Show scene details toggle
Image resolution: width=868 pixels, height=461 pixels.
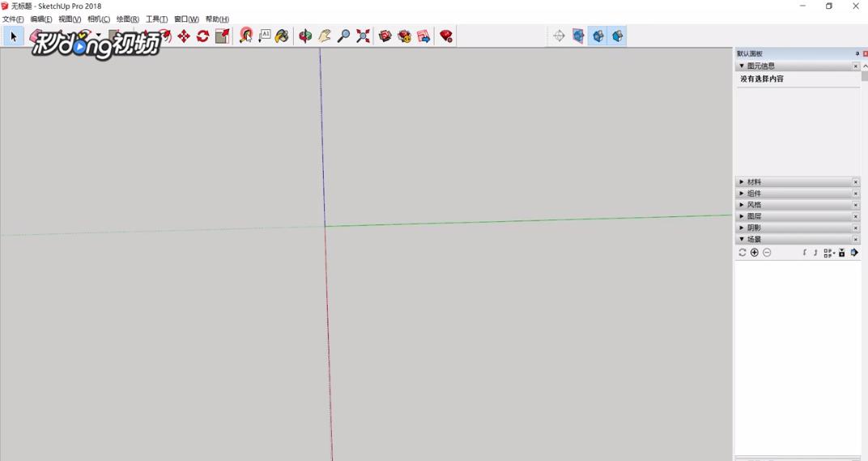[842, 253]
